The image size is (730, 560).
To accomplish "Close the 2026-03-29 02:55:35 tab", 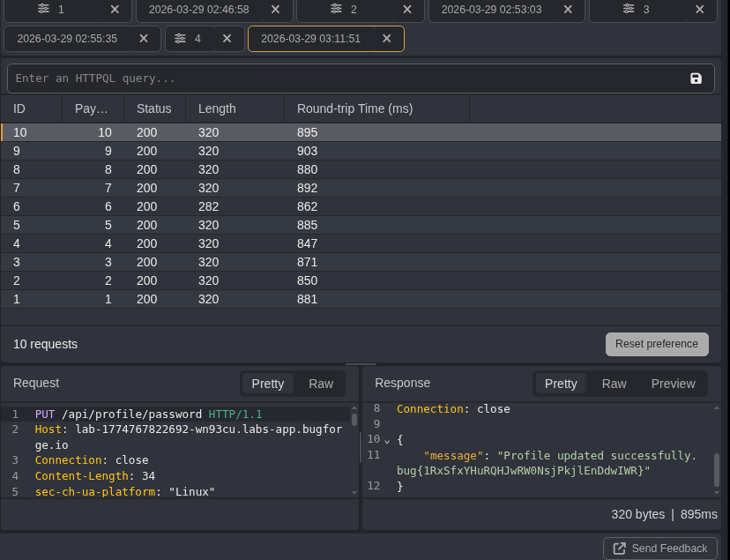I will click(x=144, y=39).
